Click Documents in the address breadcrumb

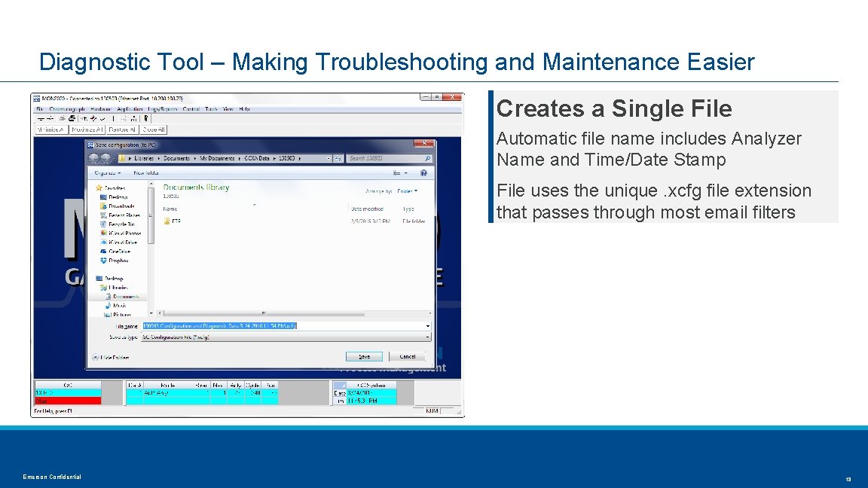point(176,158)
